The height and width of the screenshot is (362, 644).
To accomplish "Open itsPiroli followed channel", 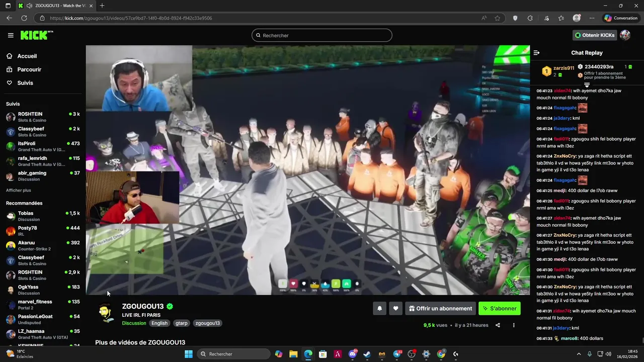I will pyautogui.click(x=43, y=146).
